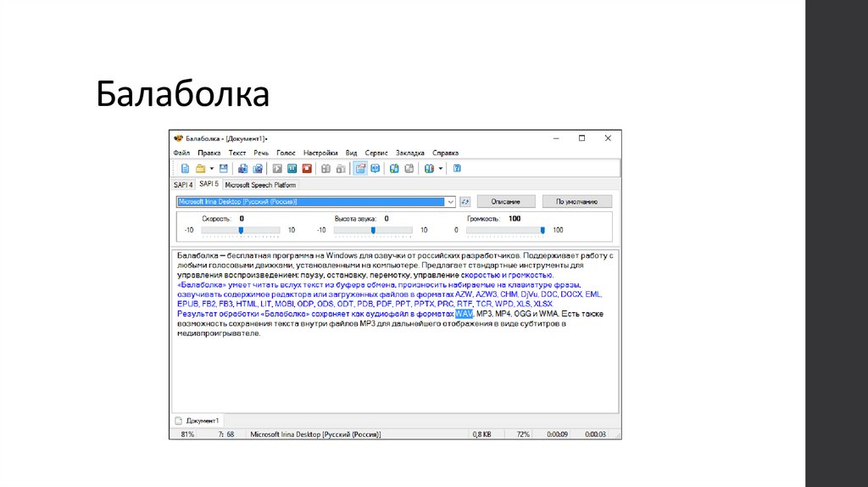Click the Описание button
The image size is (868, 487).
pos(506,202)
